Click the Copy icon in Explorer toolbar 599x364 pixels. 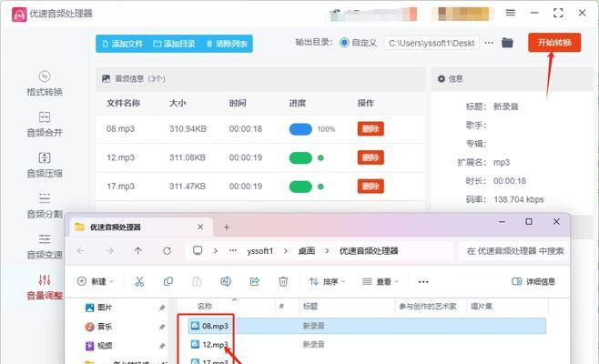168,281
